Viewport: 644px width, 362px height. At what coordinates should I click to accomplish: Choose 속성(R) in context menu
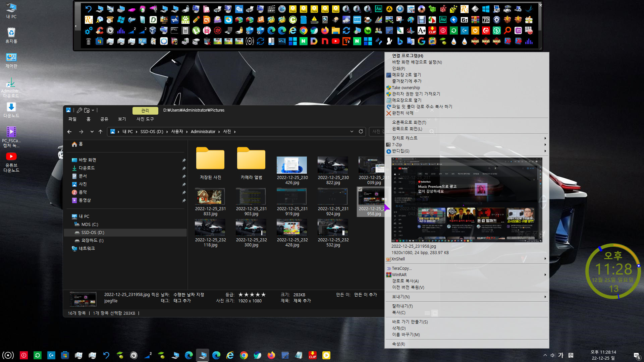click(x=467, y=344)
